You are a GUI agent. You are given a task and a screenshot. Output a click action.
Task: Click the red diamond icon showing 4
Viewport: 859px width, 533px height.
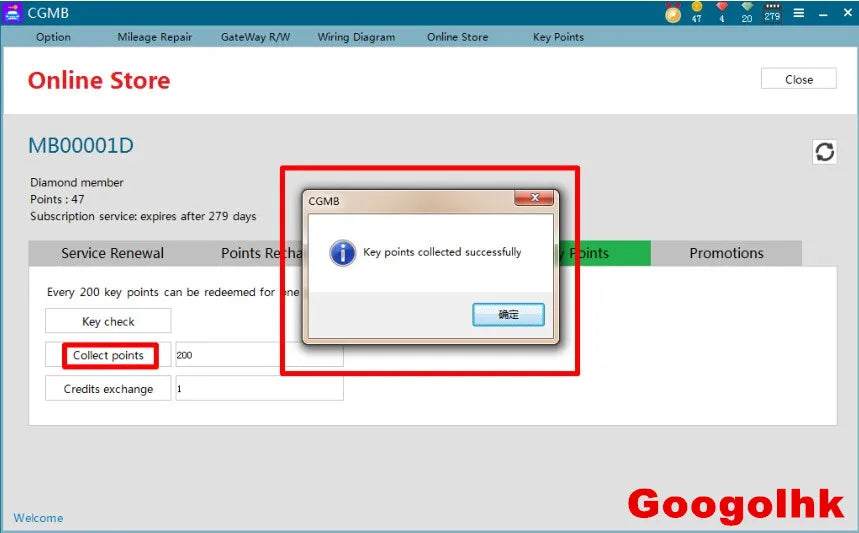(x=721, y=12)
